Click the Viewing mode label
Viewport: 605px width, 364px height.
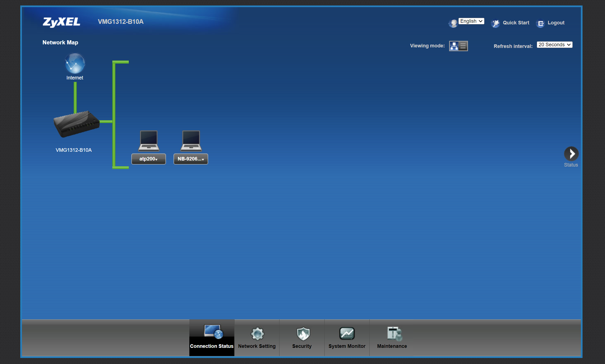427,46
